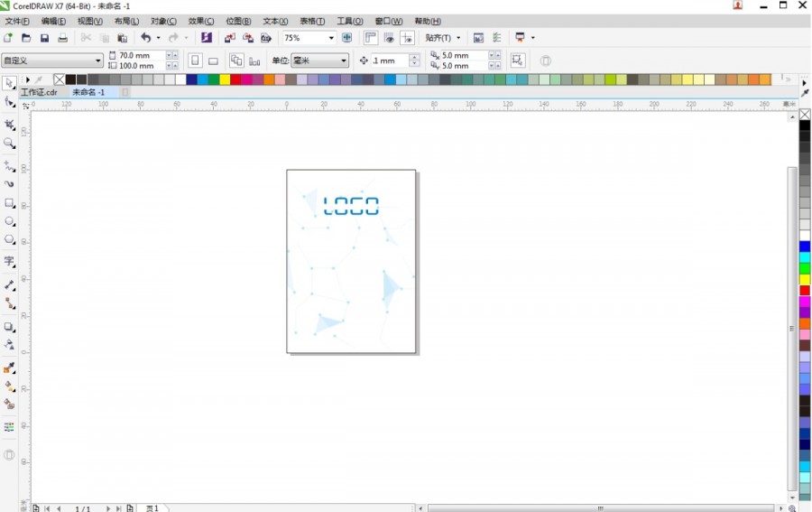Toggle the show grid button

click(389, 37)
